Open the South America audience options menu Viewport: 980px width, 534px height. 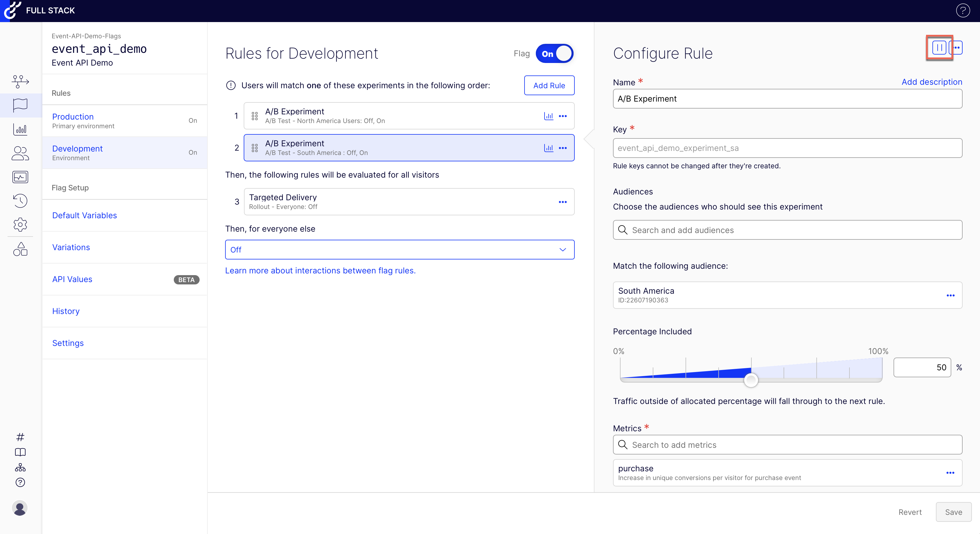point(950,295)
